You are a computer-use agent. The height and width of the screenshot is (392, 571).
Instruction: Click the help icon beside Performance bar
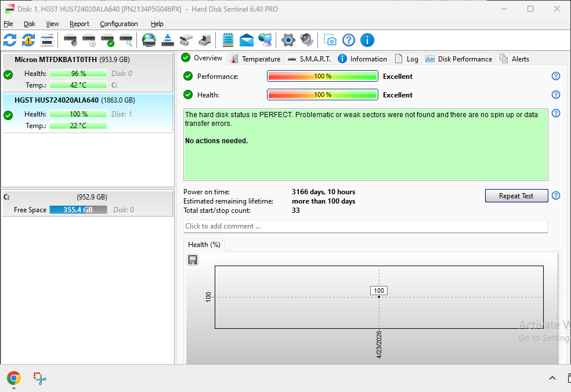point(556,76)
